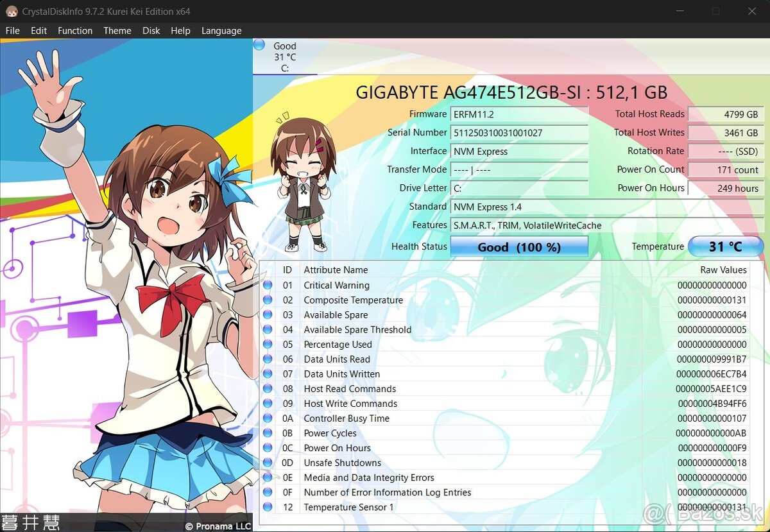
Task: Click the blue indicator beside Unsafe Shutdowns
Action: click(x=268, y=462)
